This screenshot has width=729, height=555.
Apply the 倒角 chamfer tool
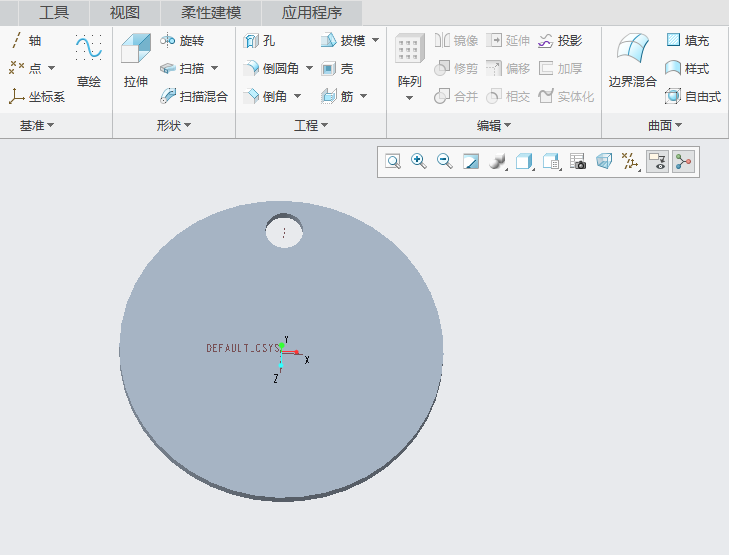click(265, 96)
